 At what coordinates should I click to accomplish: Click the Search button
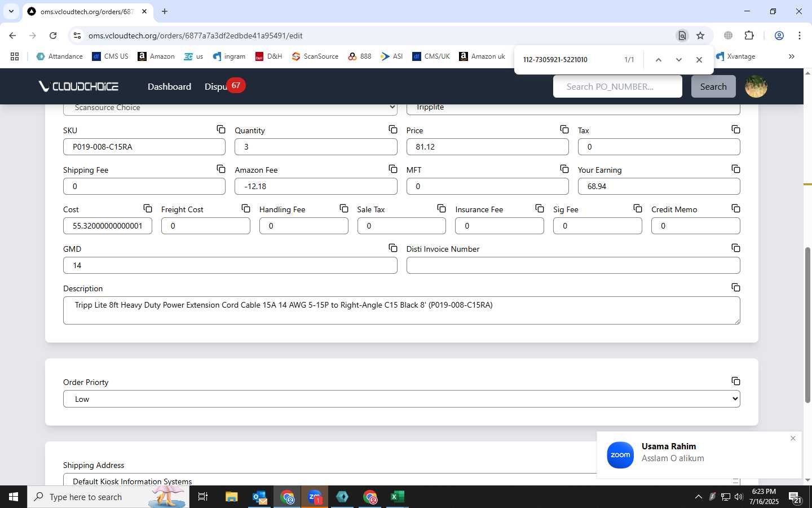[x=713, y=86]
